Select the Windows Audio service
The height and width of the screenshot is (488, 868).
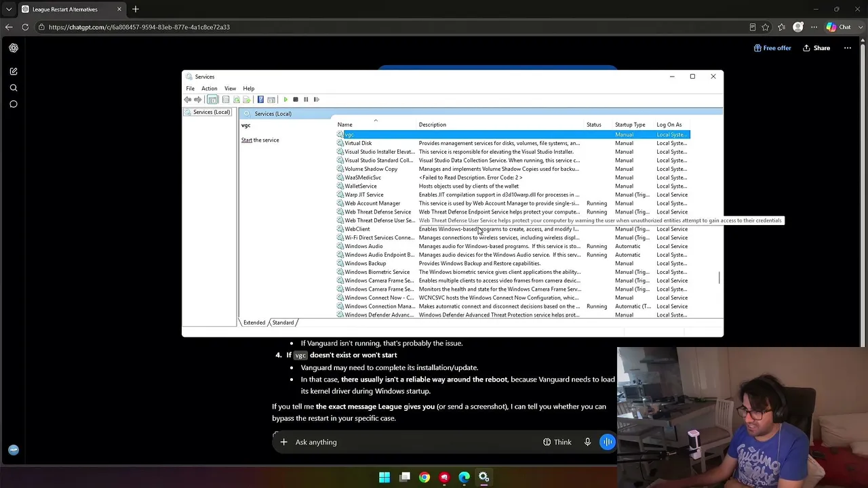tap(513, 246)
